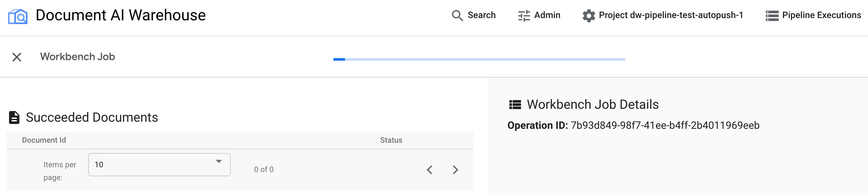Click the Status column header
The image size is (868, 195).
pos(391,140)
